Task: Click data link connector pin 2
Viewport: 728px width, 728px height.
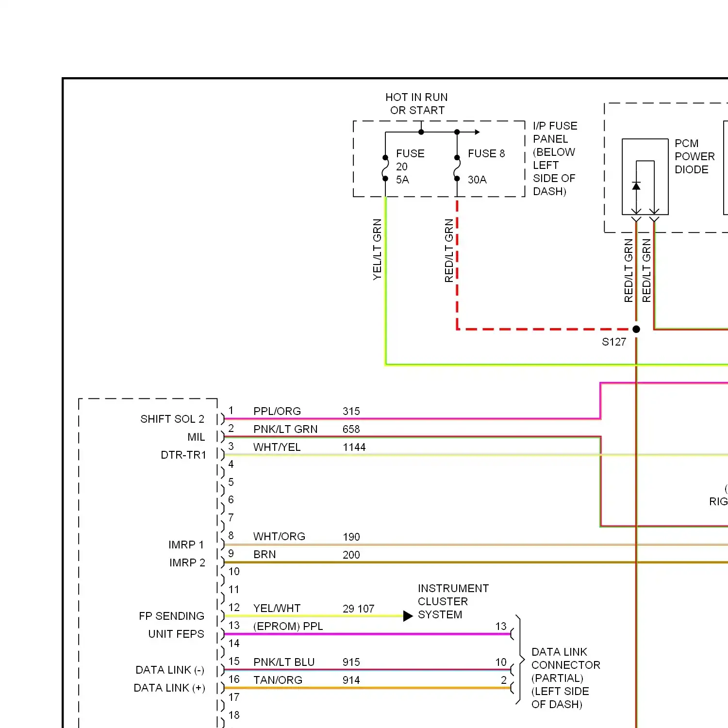Action: coord(504,680)
